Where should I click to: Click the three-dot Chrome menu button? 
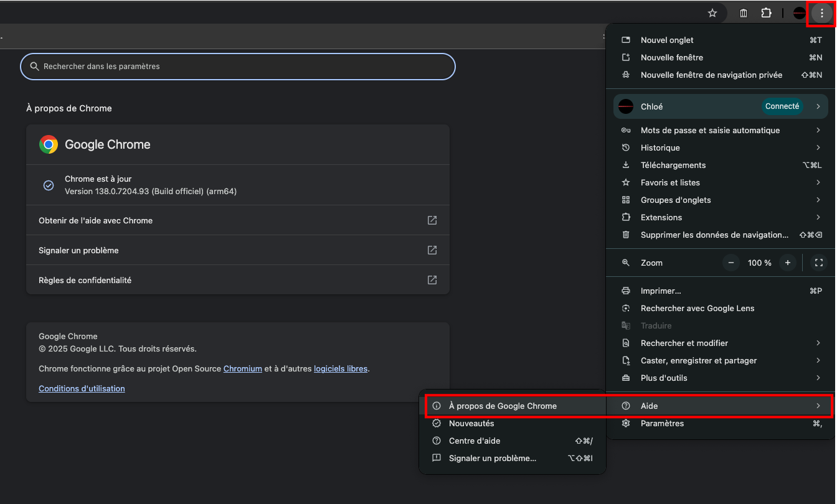pyautogui.click(x=821, y=13)
